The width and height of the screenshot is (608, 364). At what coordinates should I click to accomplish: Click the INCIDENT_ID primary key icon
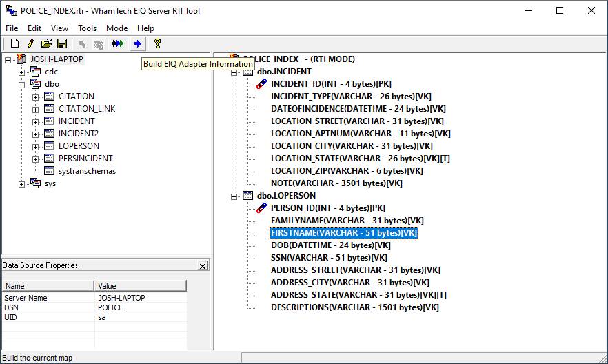[x=262, y=83]
